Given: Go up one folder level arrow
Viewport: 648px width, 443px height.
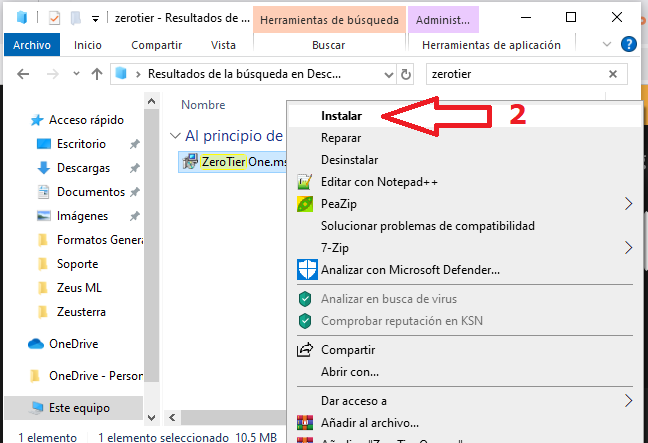Looking at the screenshot, I should point(97,74).
